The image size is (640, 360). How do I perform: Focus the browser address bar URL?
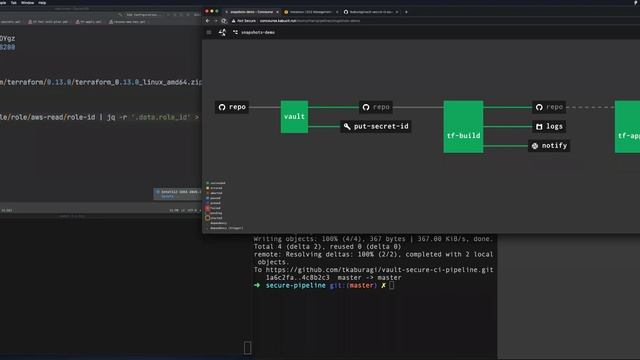310,21
